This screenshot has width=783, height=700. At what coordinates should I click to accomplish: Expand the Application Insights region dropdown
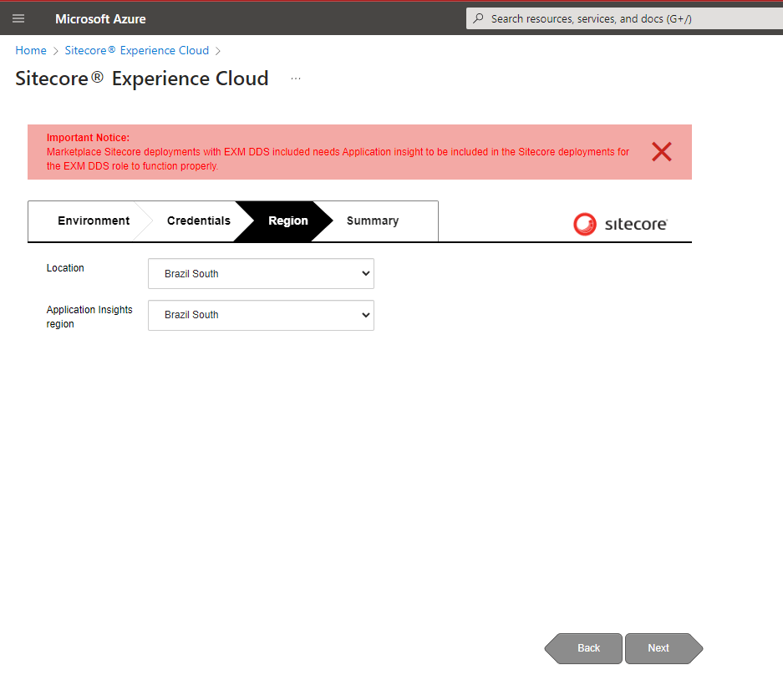261,315
